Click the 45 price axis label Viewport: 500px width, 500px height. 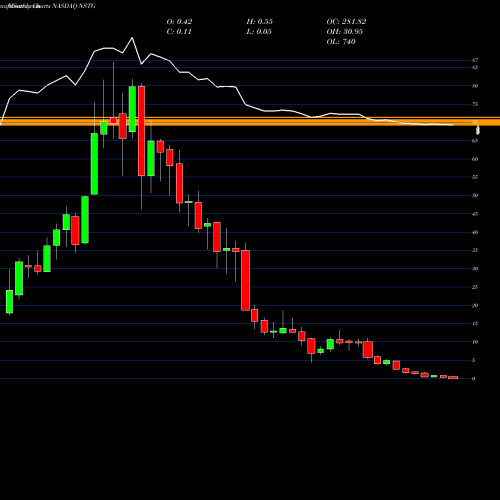475,214
